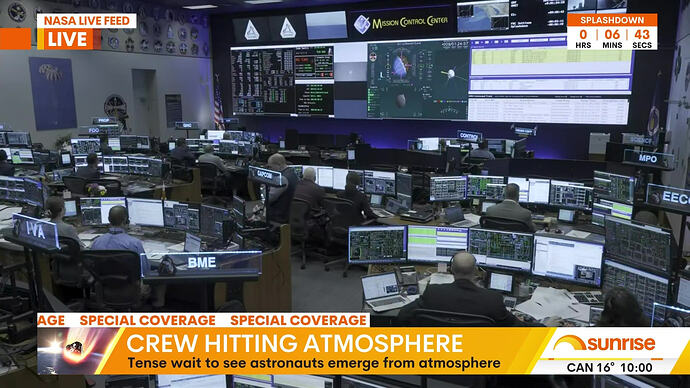Click the IVA console sign

[36, 231]
